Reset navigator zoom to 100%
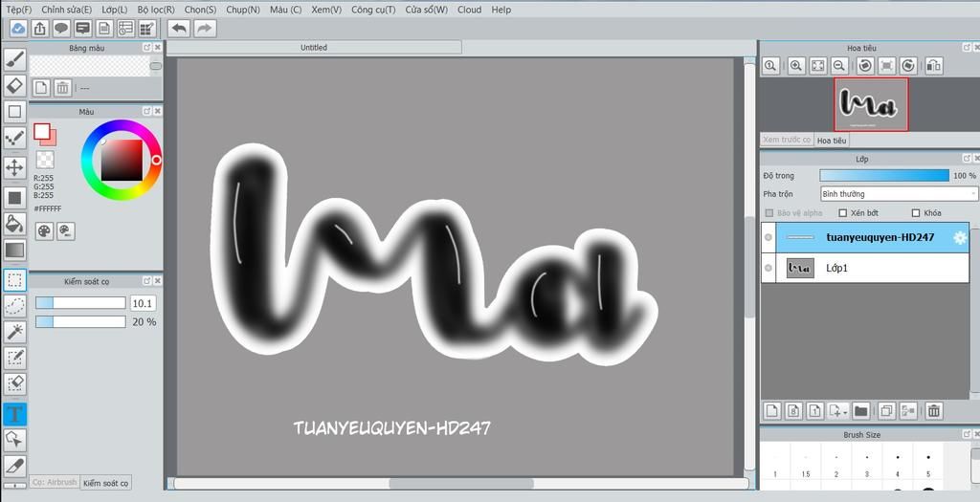This screenshot has width=980, height=502. click(x=770, y=66)
